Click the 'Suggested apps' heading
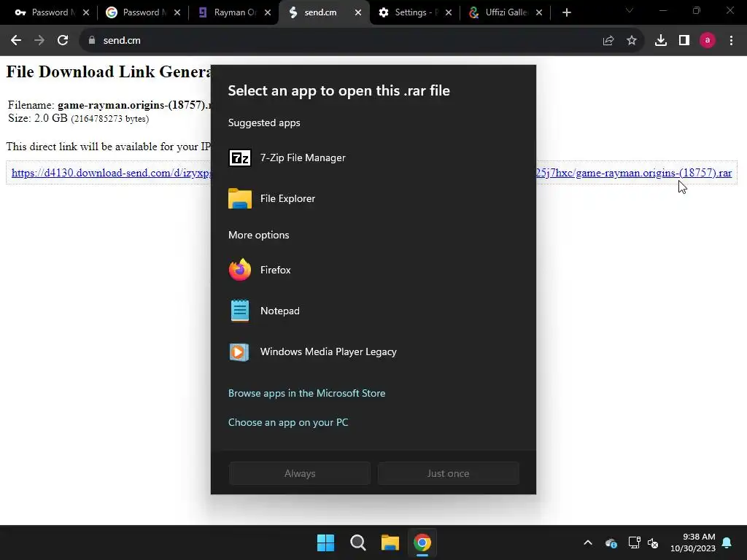This screenshot has width=747, height=560. [264, 122]
